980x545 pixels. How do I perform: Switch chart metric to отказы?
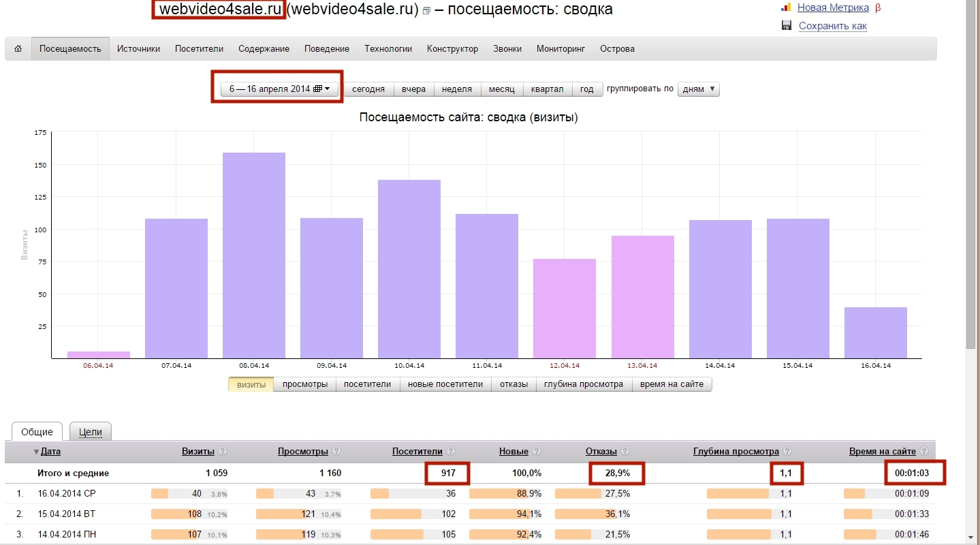coord(513,384)
